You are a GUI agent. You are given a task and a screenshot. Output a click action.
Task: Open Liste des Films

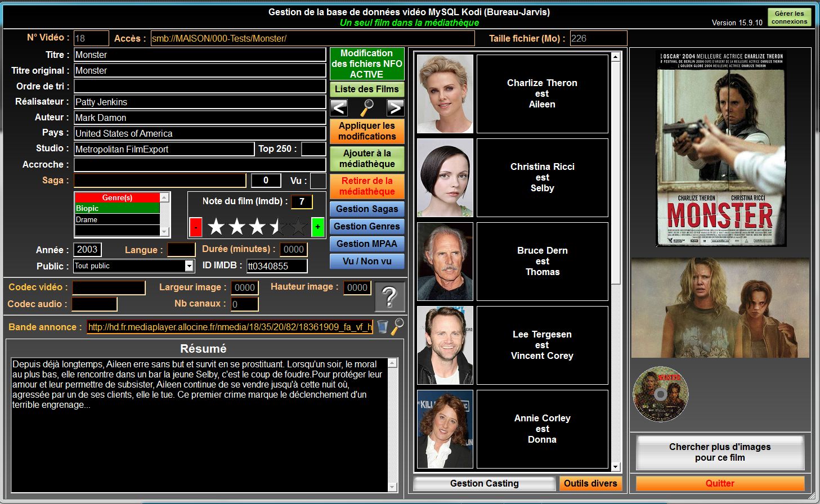(x=367, y=89)
